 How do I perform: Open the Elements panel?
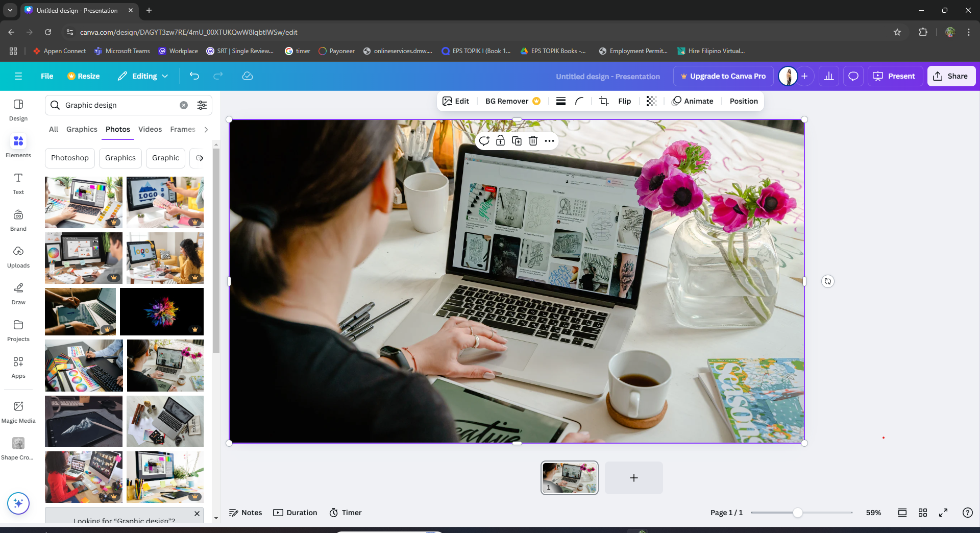(x=18, y=147)
